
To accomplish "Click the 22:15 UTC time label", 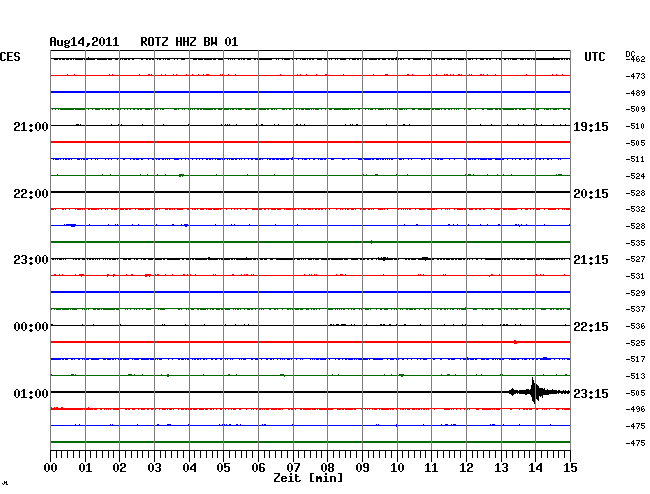I will pos(591,327).
